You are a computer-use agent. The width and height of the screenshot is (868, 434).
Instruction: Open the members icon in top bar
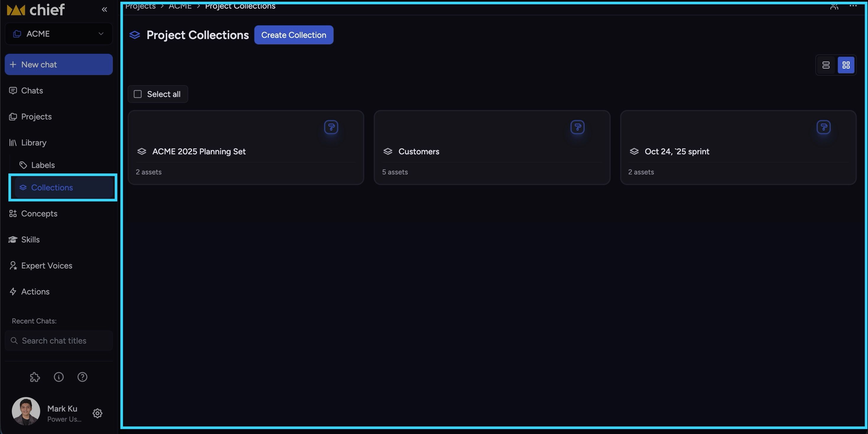click(834, 6)
